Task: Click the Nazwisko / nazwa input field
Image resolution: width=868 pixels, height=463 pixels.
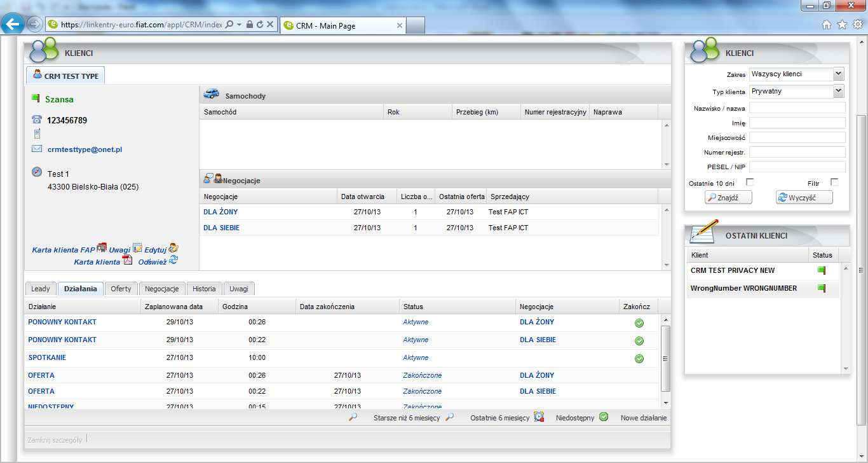Action: pyautogui.click(x=797, y=107)
